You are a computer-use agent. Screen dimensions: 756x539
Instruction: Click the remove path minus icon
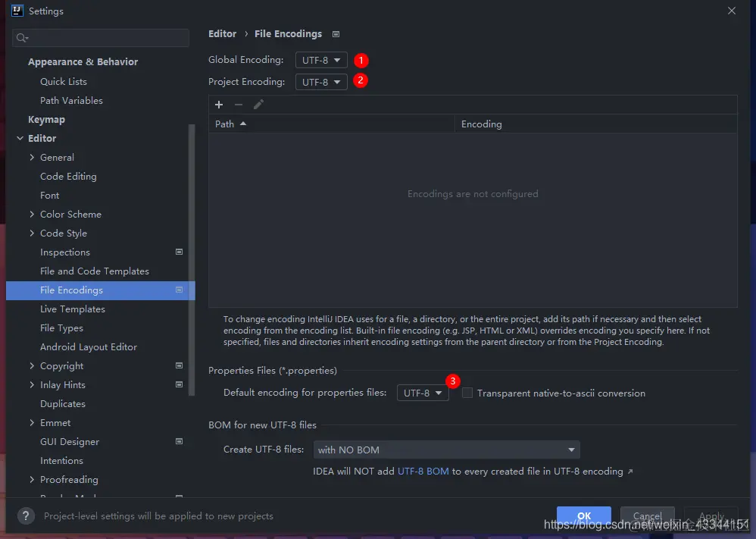point(239,104)
